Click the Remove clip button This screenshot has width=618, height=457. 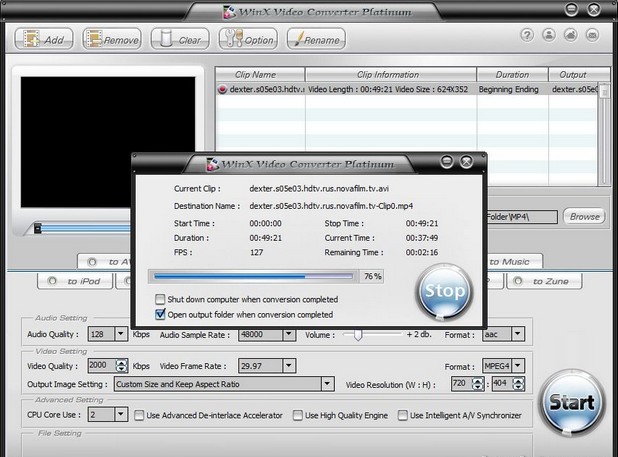tap(112, 39)
